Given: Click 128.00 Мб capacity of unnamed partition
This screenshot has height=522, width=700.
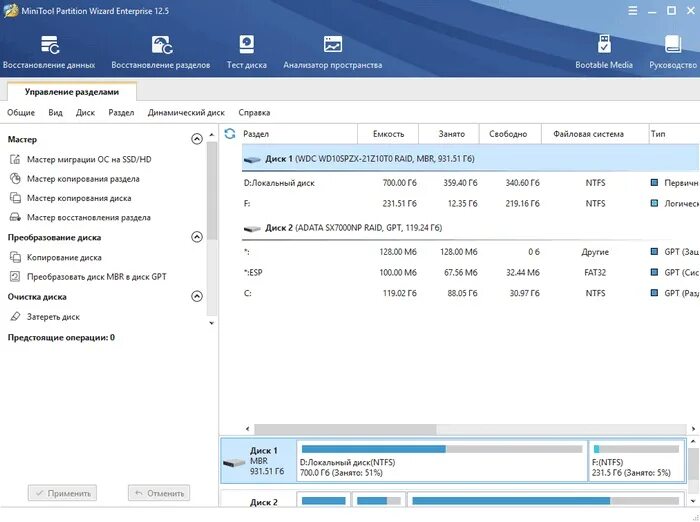Looking at the screenshot, I should [x=398, y=252].
